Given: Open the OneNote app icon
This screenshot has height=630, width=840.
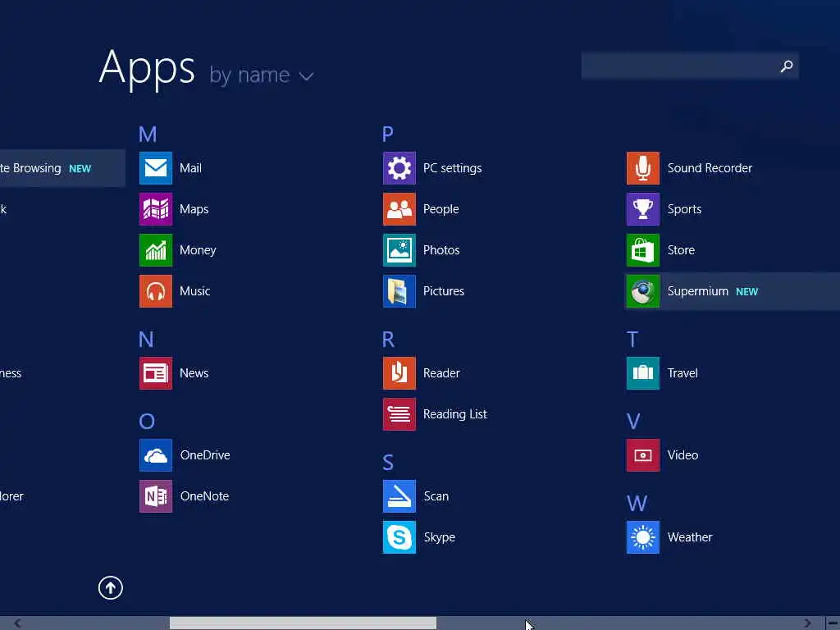Looking at the screenshot, I should [156, 496].
